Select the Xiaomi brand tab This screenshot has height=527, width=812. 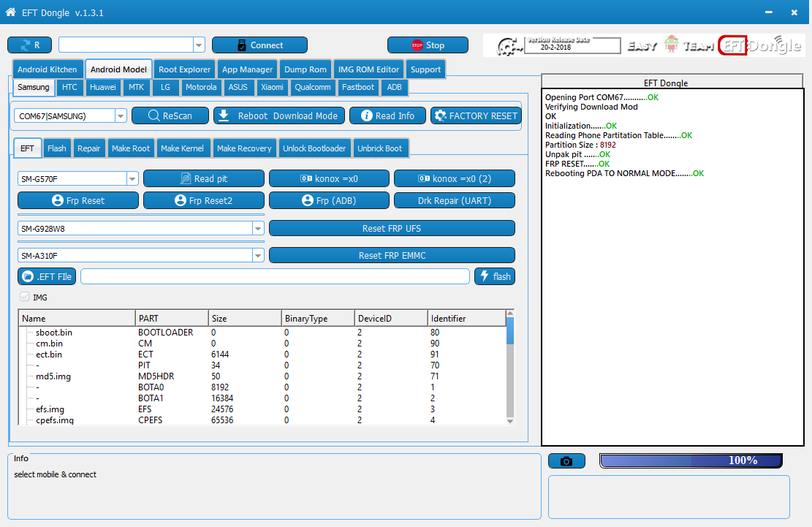[272, 87]
